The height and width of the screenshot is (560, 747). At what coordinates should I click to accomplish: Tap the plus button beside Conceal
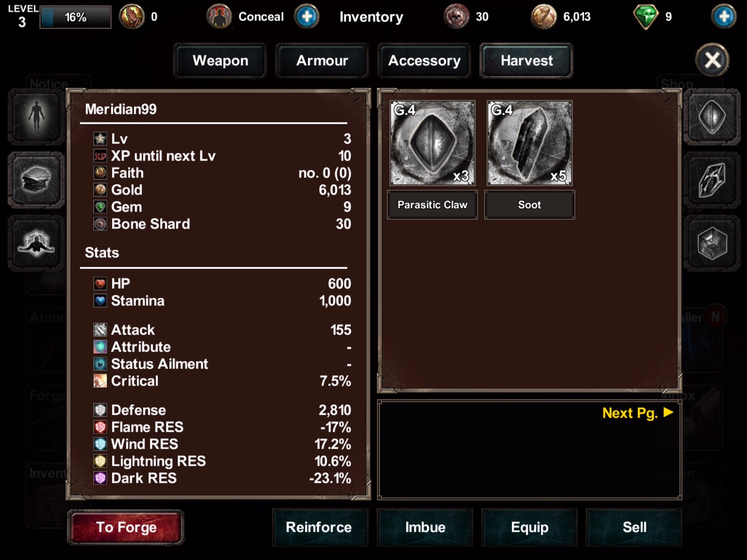point(307,16)
